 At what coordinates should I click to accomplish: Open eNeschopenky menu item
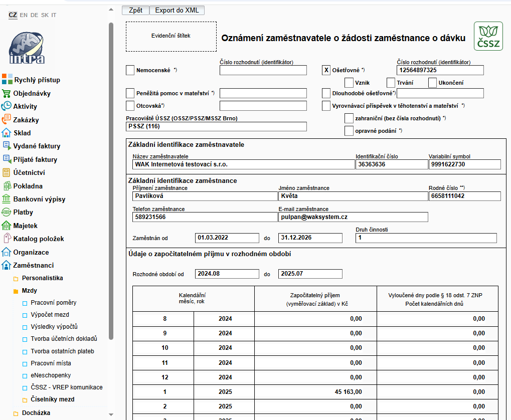[51, 375]
